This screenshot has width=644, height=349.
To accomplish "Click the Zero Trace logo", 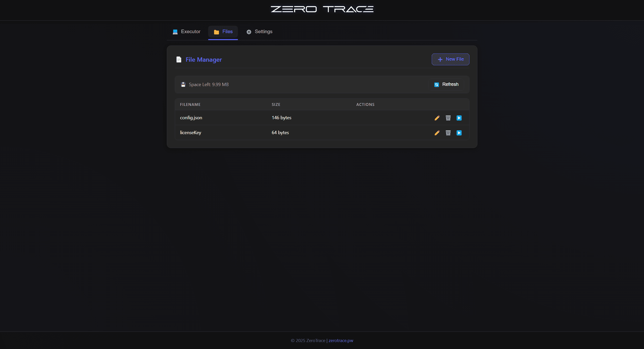I will (322, 9).
